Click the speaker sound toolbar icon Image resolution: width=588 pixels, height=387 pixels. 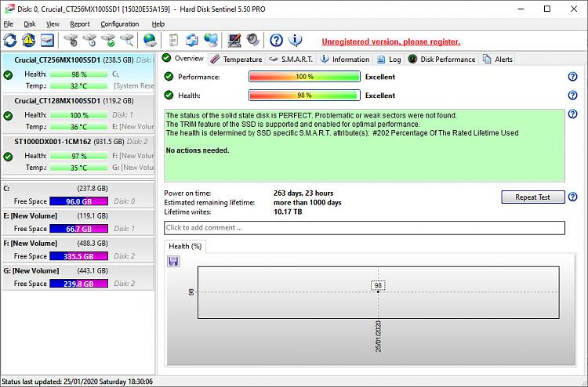pos(252,40)
